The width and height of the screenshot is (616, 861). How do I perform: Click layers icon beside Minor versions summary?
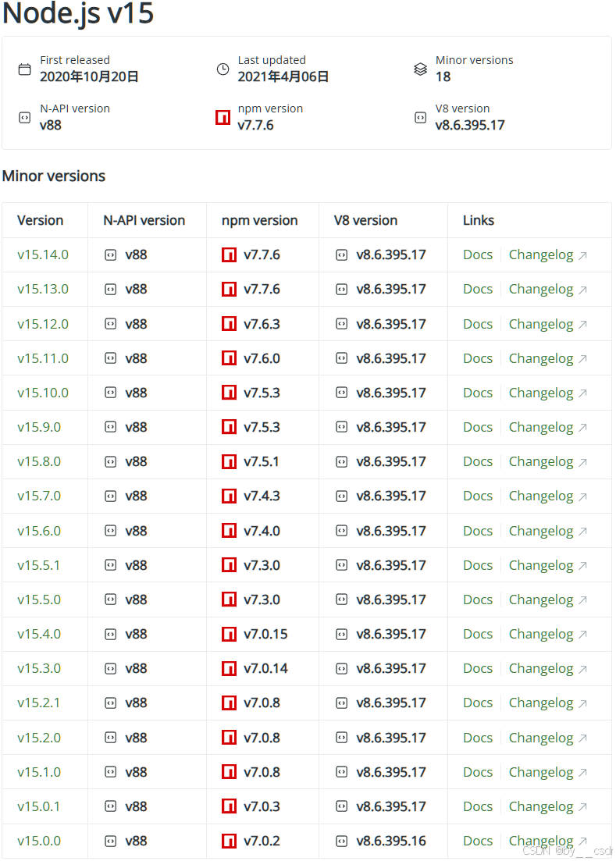pos(420,69)
